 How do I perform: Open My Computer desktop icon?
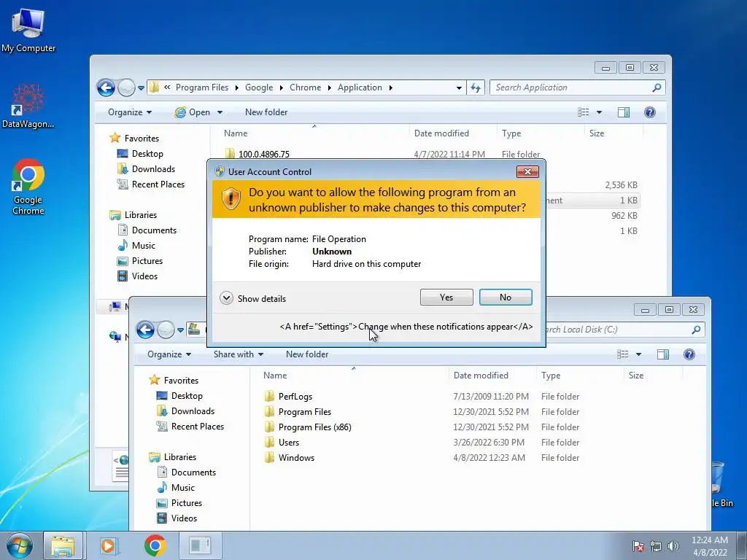click(x=28, y=31)
